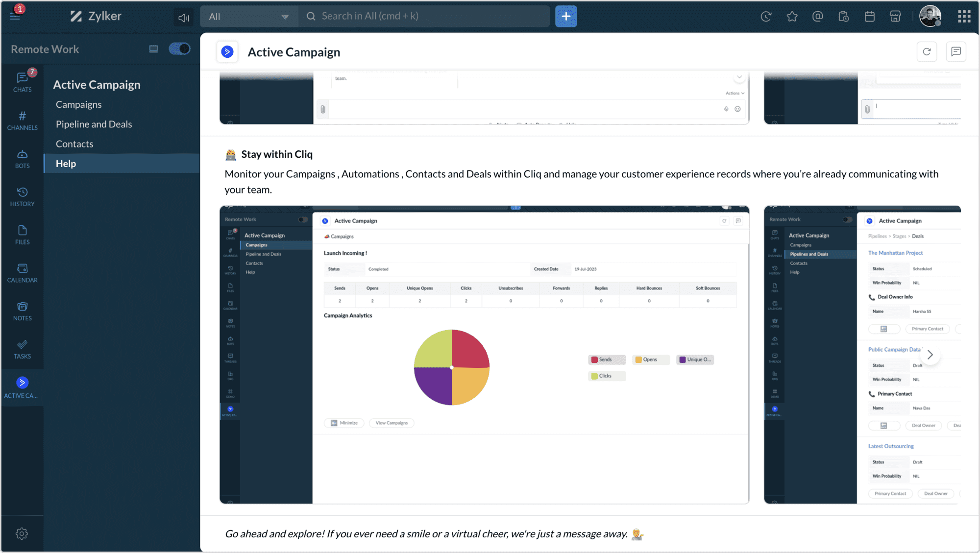This screenshot has height=553, width=980.
Task: Click the Active Campaign app icon in header
Action: click(x=227, y=52)
